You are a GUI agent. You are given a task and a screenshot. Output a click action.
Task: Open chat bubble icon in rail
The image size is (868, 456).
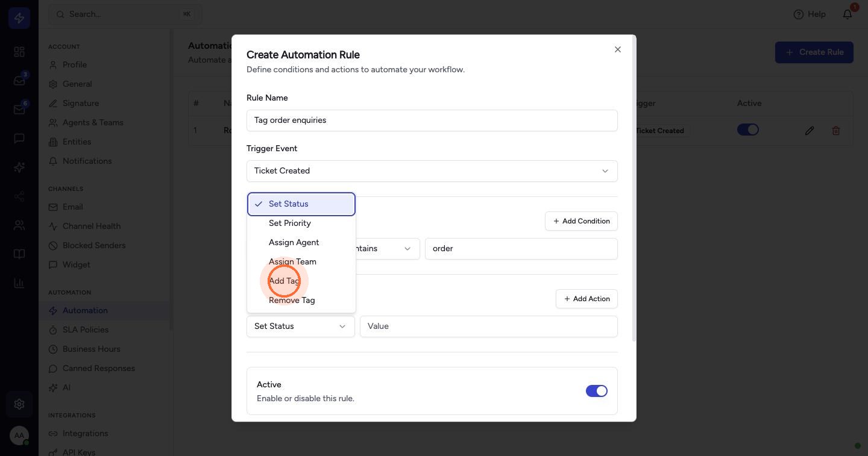coord(19,139)
